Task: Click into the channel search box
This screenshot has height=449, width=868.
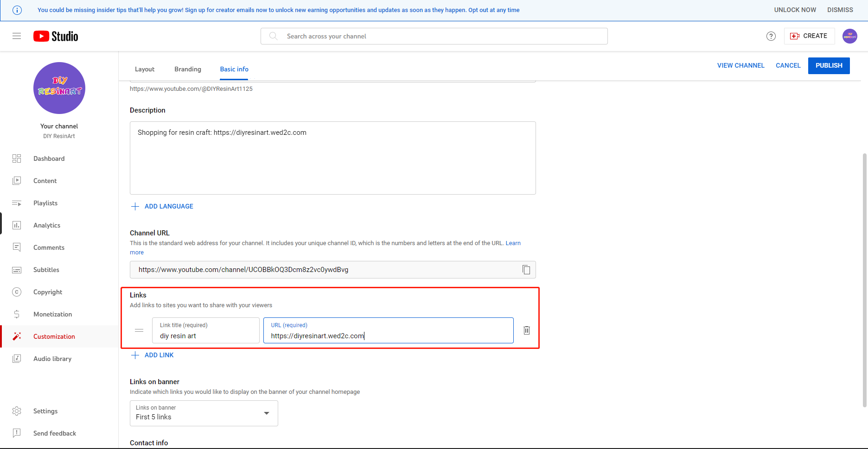Action: tap(434, 36)
